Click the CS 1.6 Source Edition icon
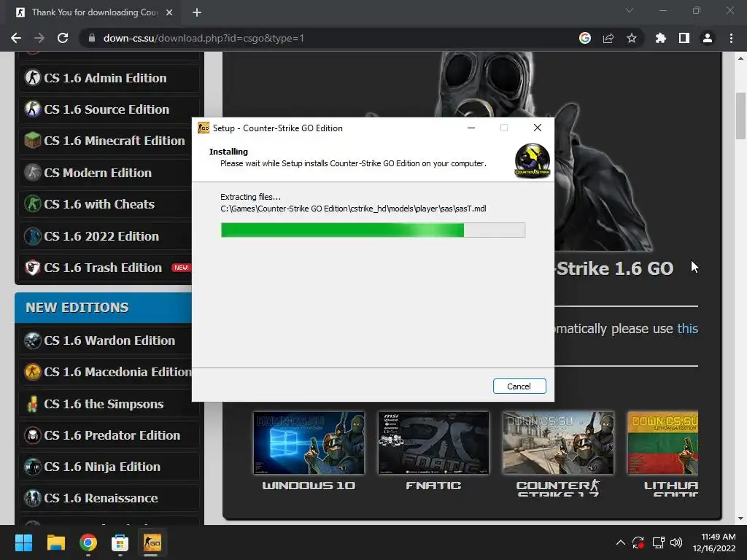The image size is (747, 560). coord(32,109)
